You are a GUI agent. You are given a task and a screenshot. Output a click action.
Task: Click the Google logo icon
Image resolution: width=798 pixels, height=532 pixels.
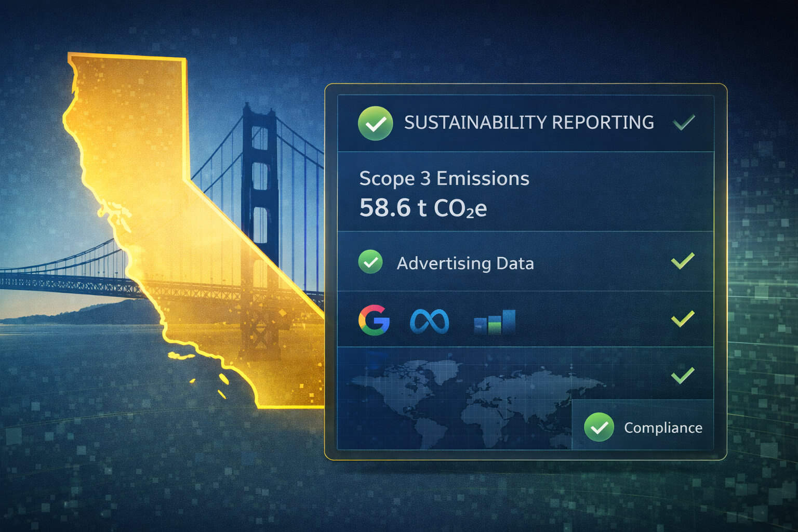tap(375, 321)
